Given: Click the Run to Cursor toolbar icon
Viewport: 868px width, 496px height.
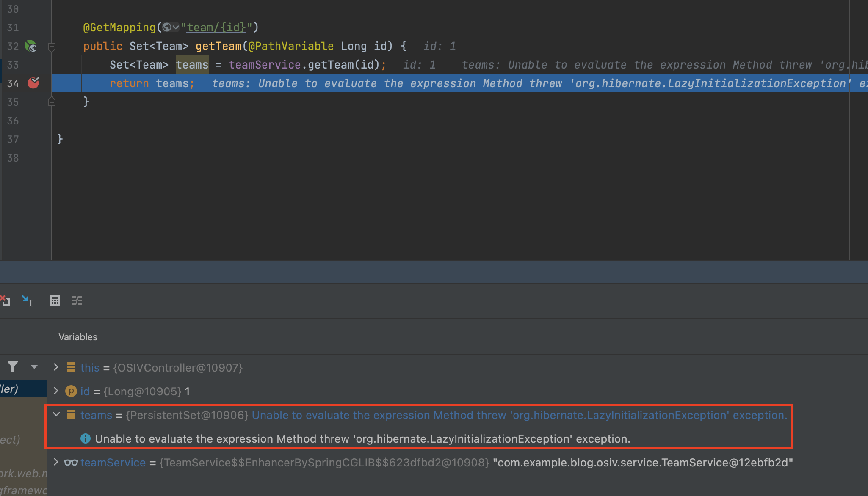Looking at the screenshot, I should [27, 301].
